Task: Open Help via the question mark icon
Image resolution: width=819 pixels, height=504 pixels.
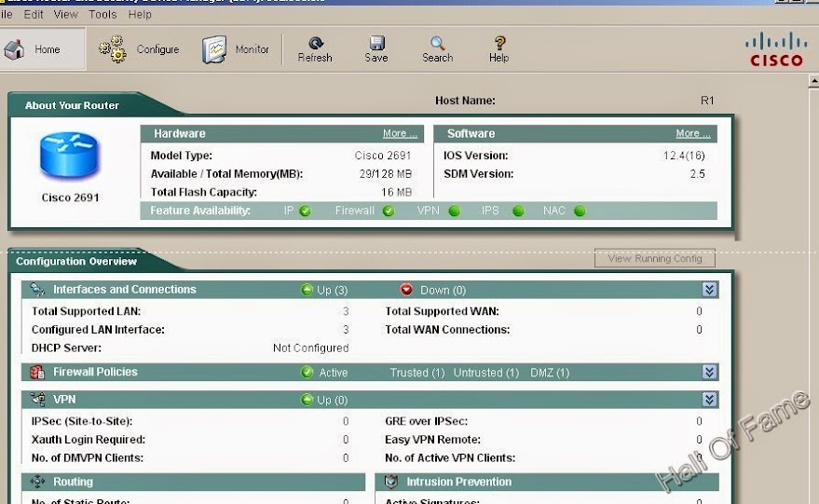Action: tap(499, 43)
